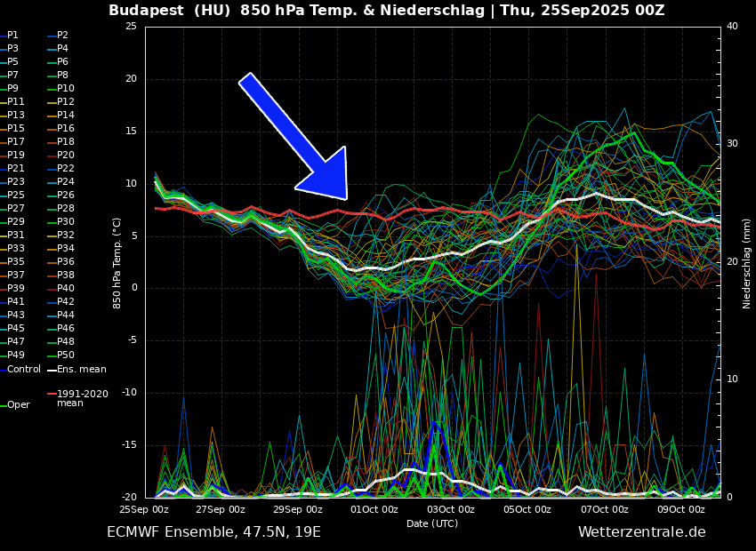Select the P1 legend entry
This screenshot has width=756, height=551.
(x=12, y=36)
